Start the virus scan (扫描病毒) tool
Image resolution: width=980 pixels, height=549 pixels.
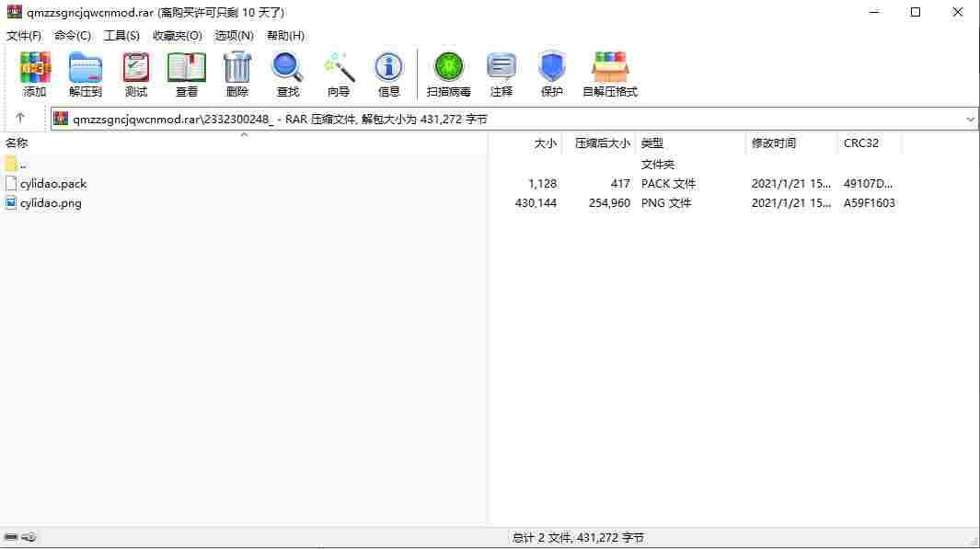pyautogui.click(x=448, y=74)
